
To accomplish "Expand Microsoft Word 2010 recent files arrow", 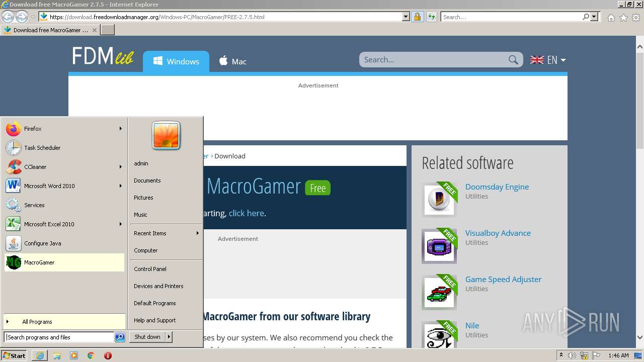I will click(121, 186).
